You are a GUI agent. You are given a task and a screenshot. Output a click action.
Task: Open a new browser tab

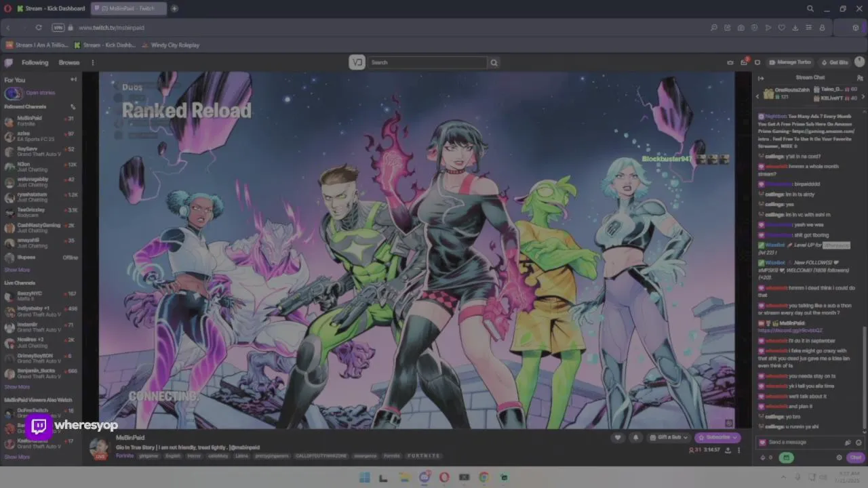(x=174, y=9)
